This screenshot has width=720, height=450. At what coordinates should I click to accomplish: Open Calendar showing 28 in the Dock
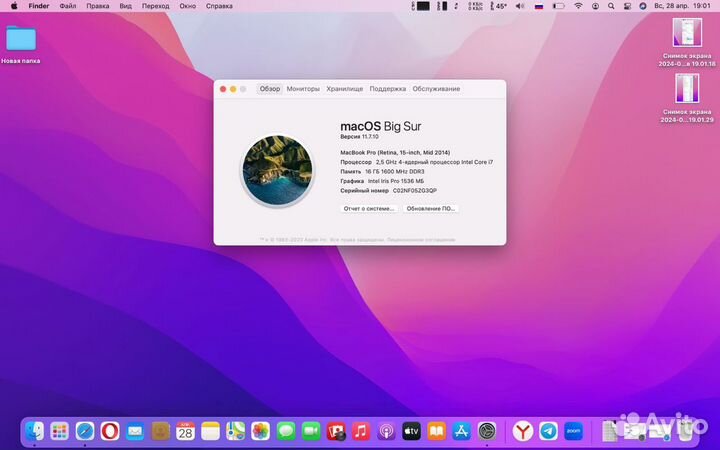coord(186,431)
